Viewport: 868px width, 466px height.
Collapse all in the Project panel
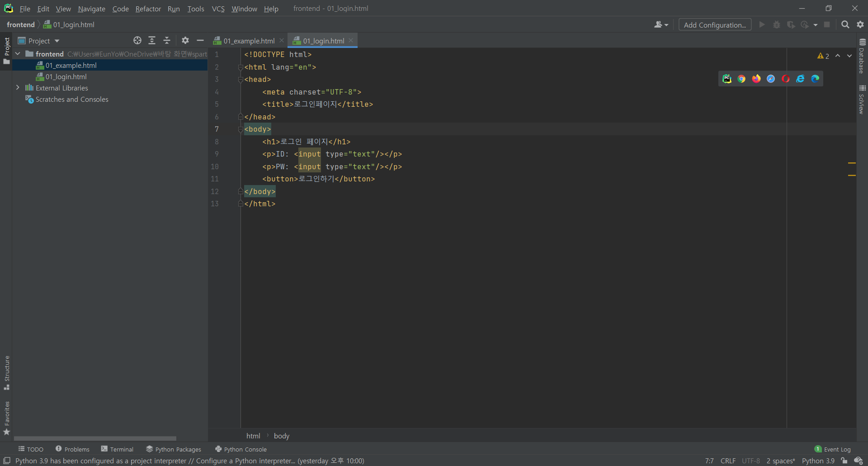coord(167,41)
